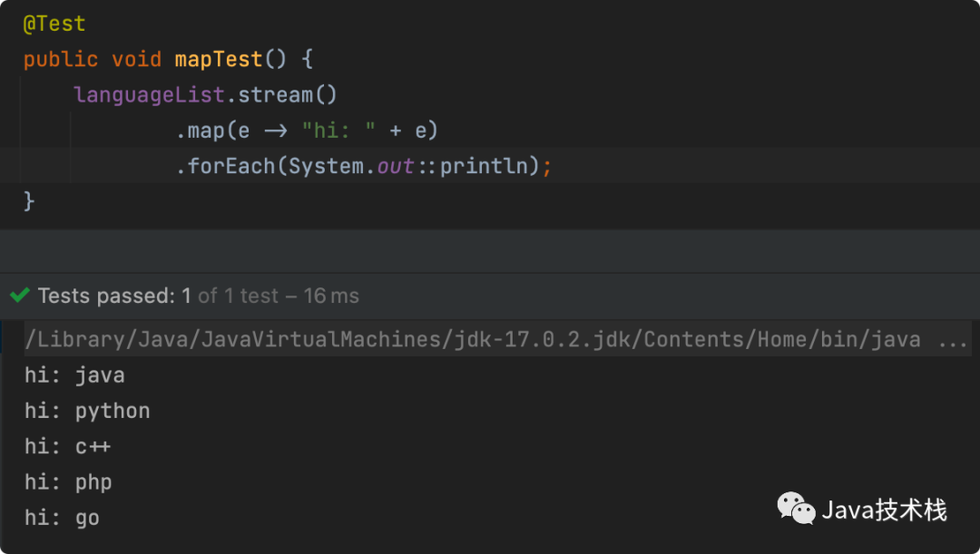Click the 'public' keyword in method declaration
This screenshot has height=554, width=980.
(61, 60)
